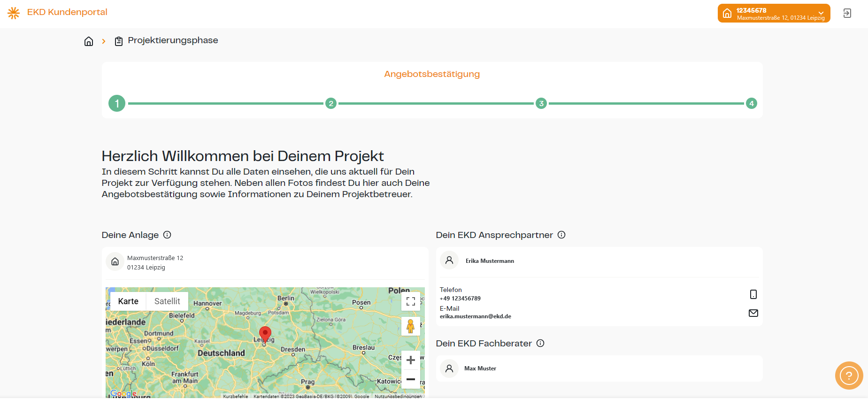This screenshot has width=868, height=399.
Task: Click email erika.mustermann@ekd.de
Action: pos(476,316)
